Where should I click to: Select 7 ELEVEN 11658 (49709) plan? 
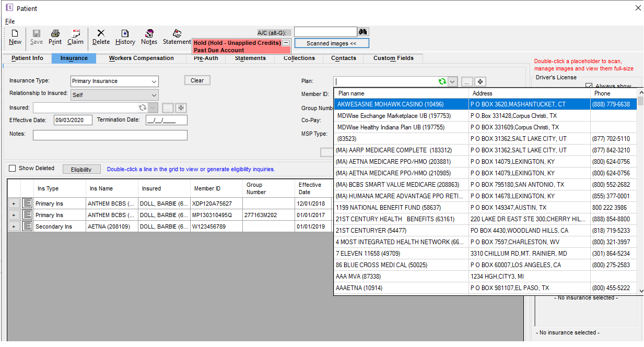pyautogui.click(x=485, y=254)
